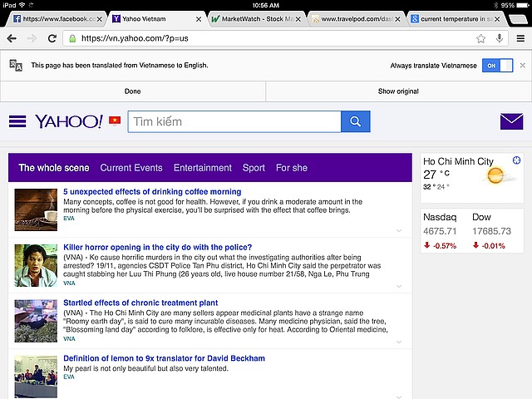Click the Dow index label
Image resolution: width=532 pixels, height=399 pixels.
click(x=481, y=217)
